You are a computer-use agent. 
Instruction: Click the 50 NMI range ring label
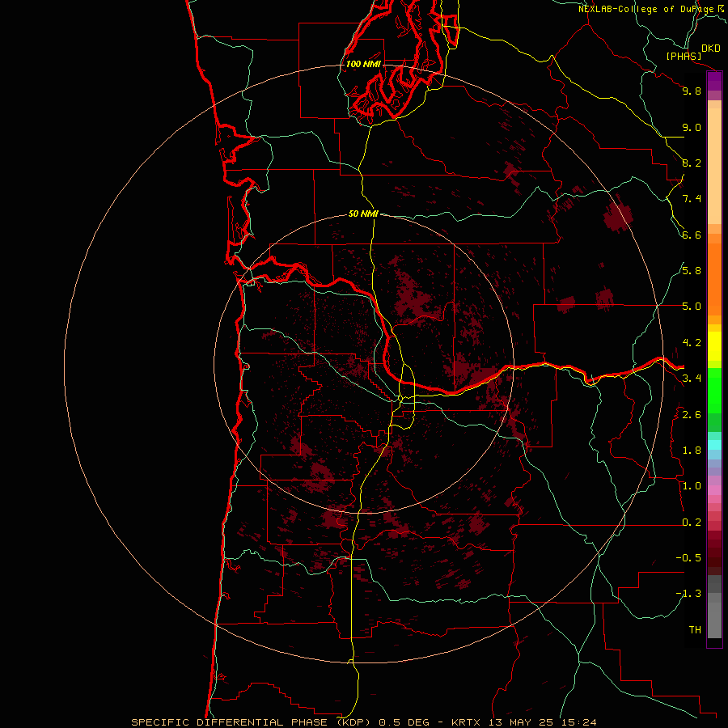point(363,214)
